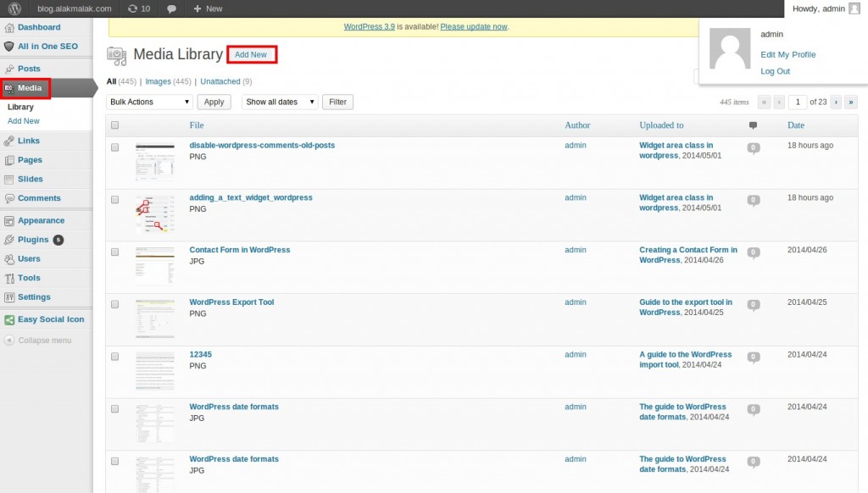Switch to the Images (445) filter
Image resolution: width=868 pixels, height=493 pixels.
[x=168, y=81]
